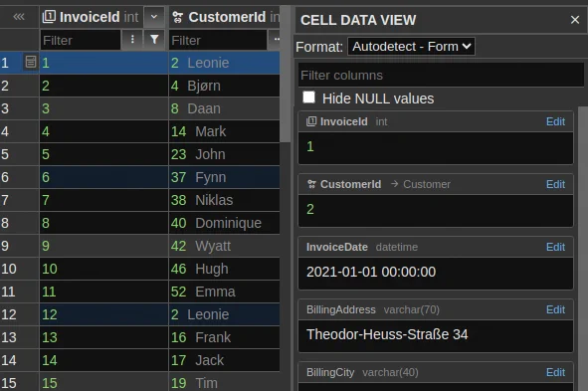Click the InvoiceId primary key icon in form
588x391 pixels.
(311, 121)
